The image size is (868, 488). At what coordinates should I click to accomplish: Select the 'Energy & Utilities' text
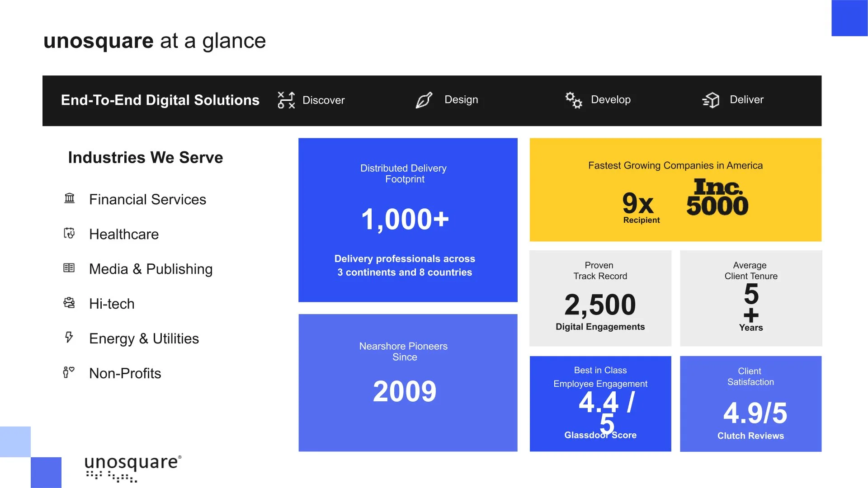(144, 338)
